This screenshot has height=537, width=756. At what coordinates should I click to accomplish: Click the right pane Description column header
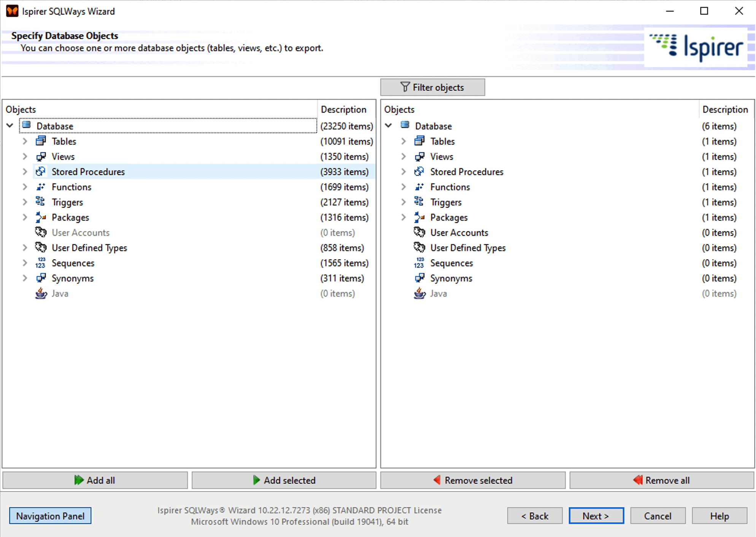pyautogui.click(x=726, y=110)
